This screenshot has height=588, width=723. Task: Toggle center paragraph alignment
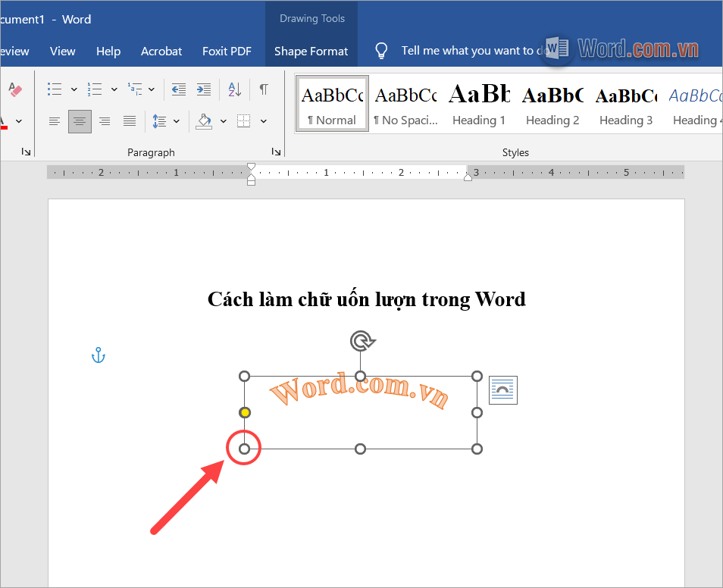coord(79,121)
